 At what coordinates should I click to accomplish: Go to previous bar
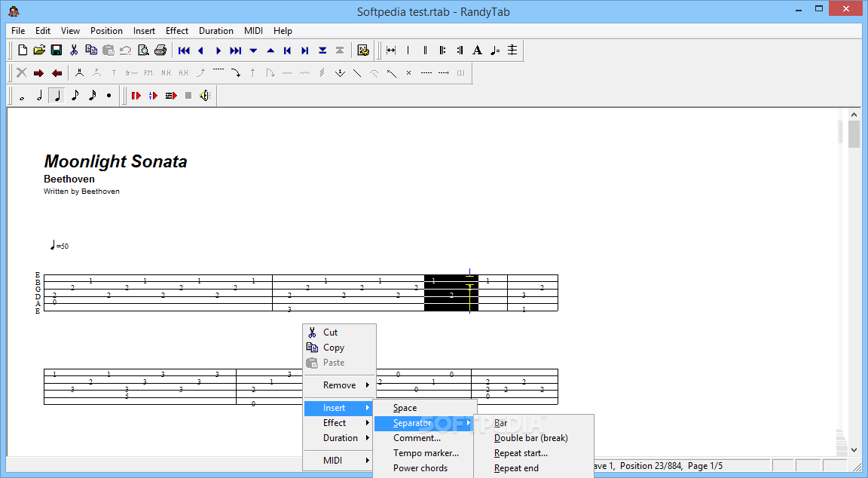click(287, 51)
